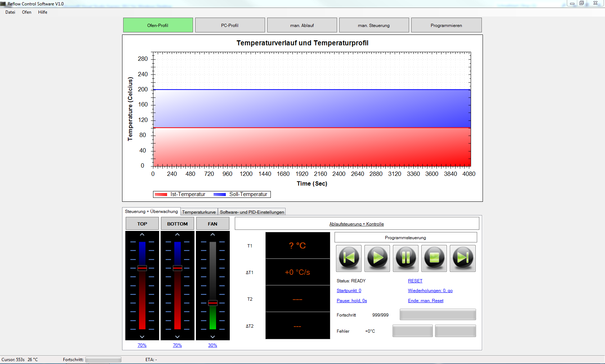
Task: Click the ΔT2 rate display
Action: coord(298,326)
